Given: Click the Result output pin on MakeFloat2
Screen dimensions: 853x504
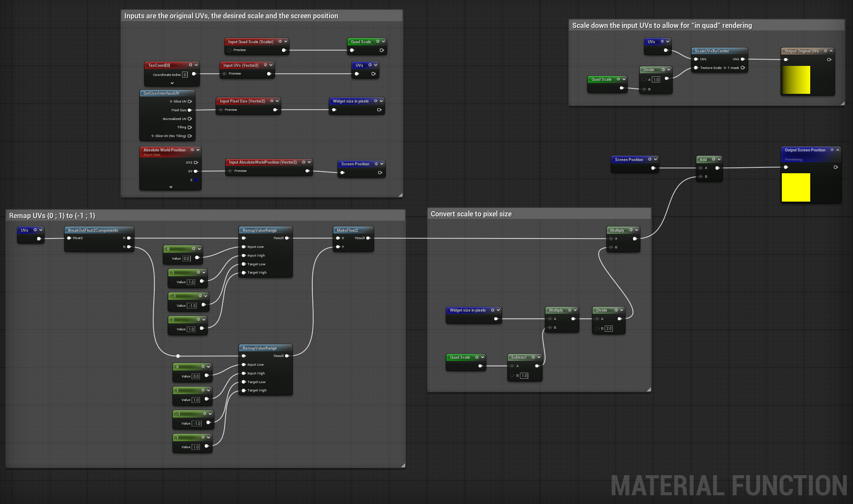Looking at the screenshot, I should click(x=368, y=238).
